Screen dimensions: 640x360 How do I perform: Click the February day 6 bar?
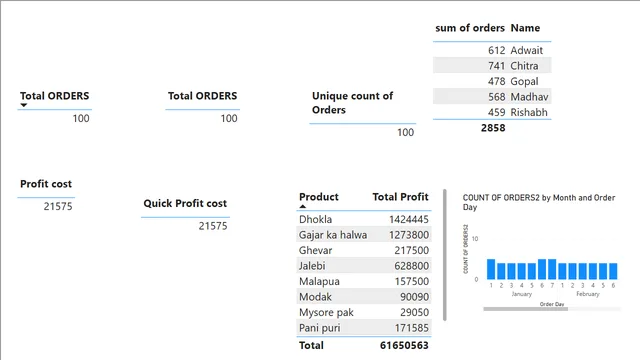click(613, 271)
